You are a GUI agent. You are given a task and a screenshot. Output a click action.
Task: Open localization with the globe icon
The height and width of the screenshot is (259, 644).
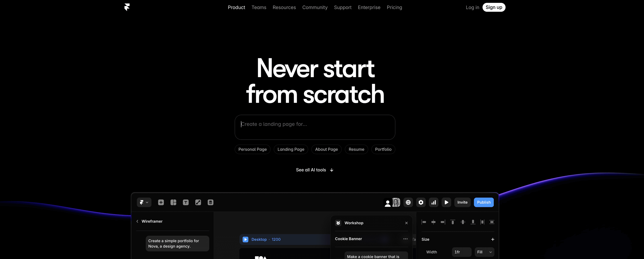408,202
